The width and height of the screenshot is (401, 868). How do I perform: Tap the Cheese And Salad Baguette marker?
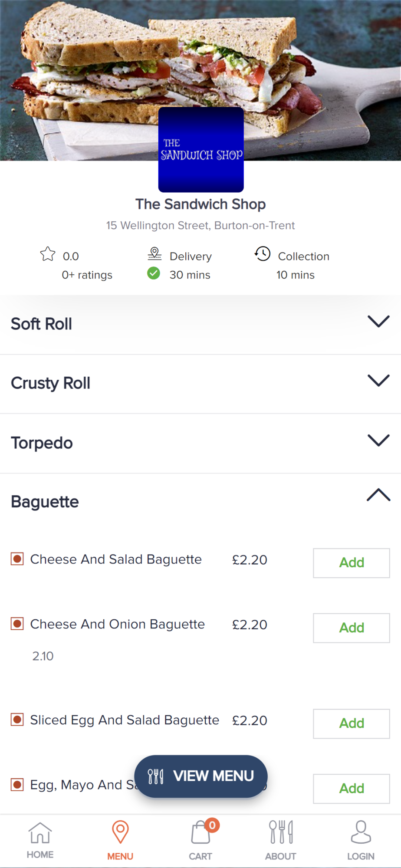(17, 559)
